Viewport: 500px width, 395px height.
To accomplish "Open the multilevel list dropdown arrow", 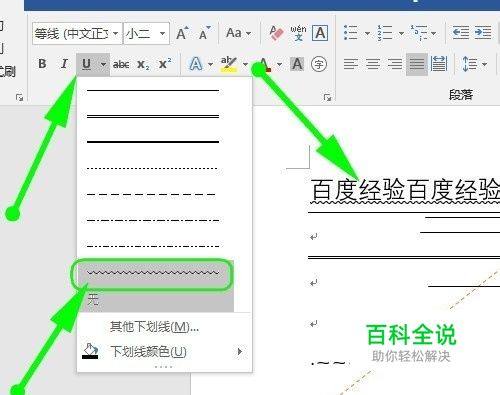I will coord(434,33).
